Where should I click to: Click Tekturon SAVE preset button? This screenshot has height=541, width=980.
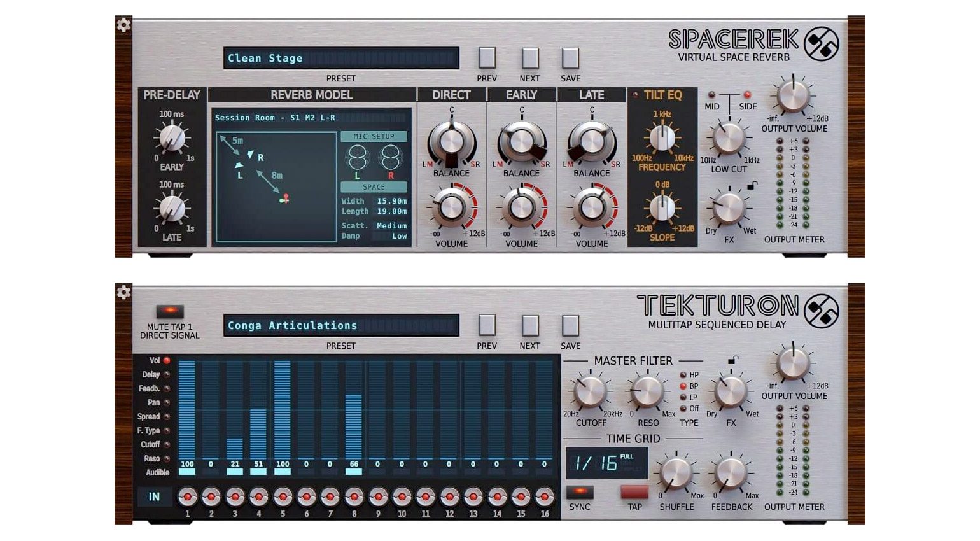click(x=570, y=325)
